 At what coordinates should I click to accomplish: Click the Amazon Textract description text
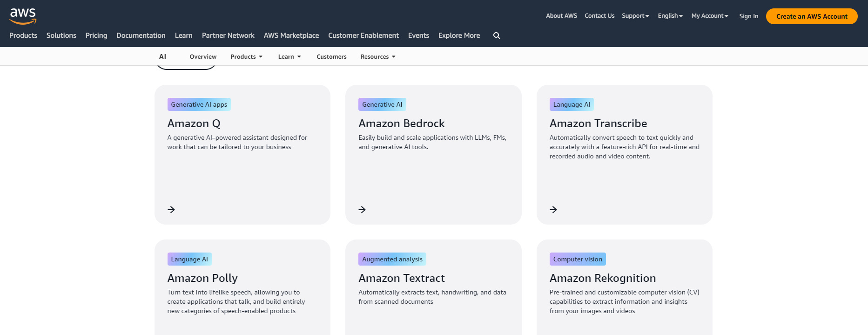point(432,297)
